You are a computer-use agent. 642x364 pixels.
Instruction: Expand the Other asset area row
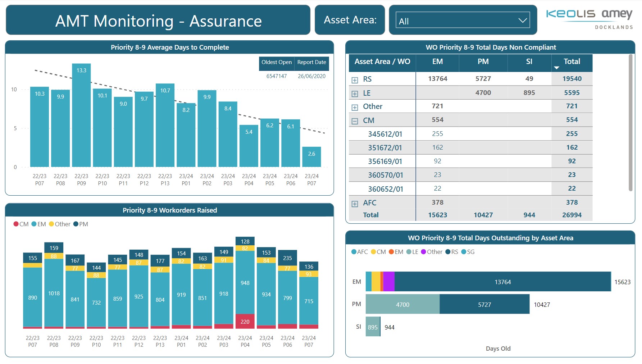click(355, 108)
